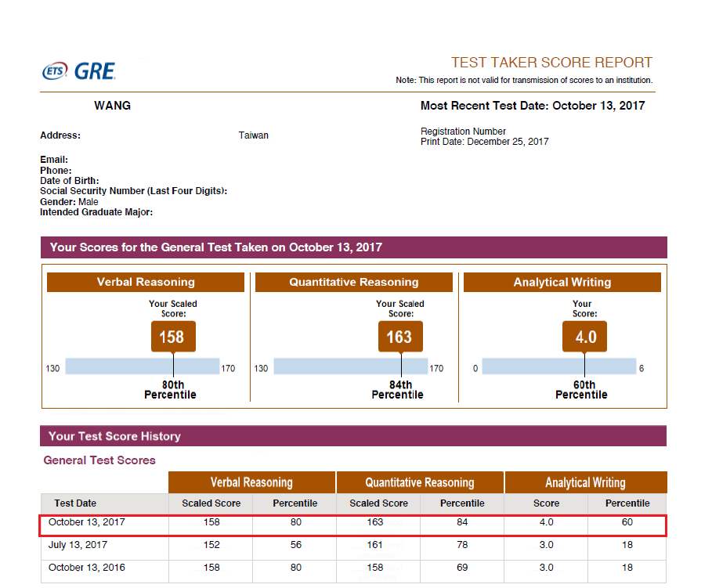
Task: Click the 'Address:' label
Action: pyautogui.click(x=60, y=135)
